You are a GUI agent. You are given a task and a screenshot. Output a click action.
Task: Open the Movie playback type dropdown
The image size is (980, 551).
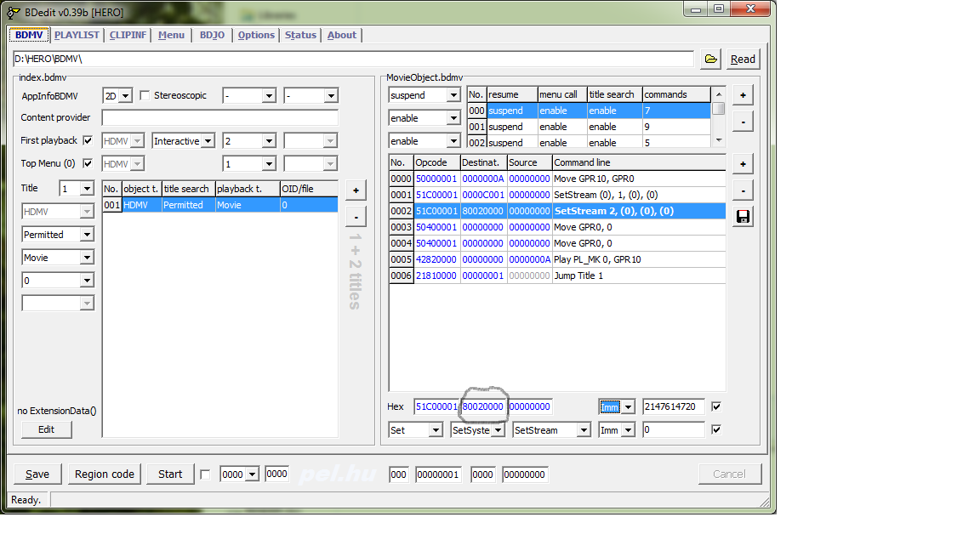click(87, 258)
